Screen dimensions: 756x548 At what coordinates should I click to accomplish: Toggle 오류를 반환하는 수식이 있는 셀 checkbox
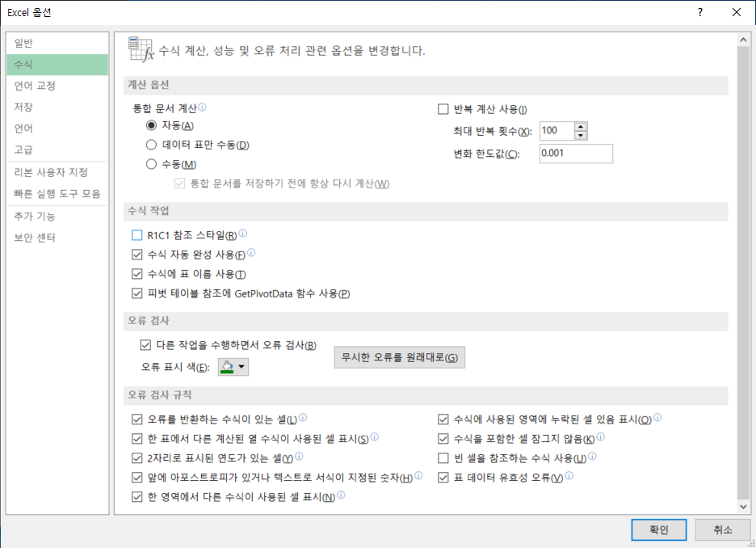tap(137, 419)
